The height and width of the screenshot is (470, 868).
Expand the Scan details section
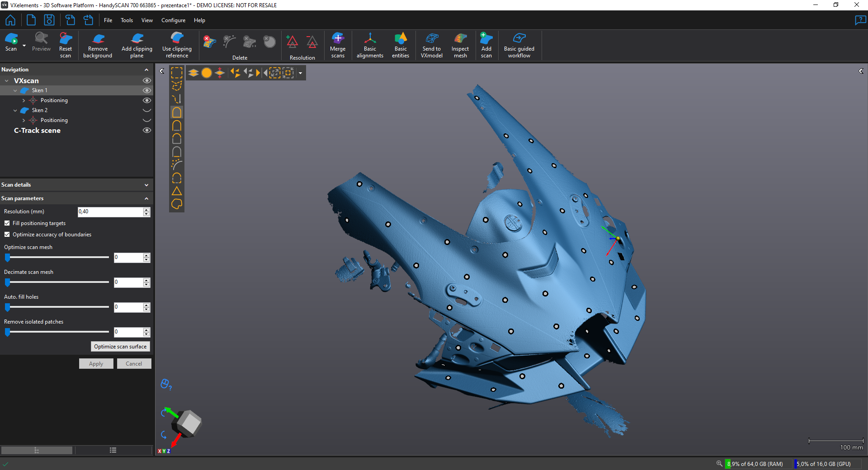tap(146, 185)
